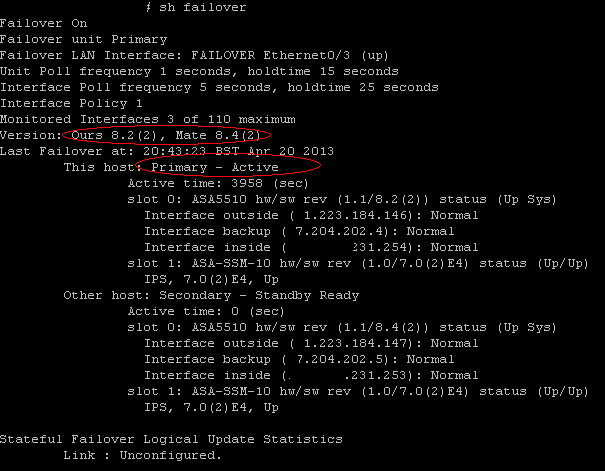Click the Stateful Failover Logical Update Statistics heading

tap(171, 439)
